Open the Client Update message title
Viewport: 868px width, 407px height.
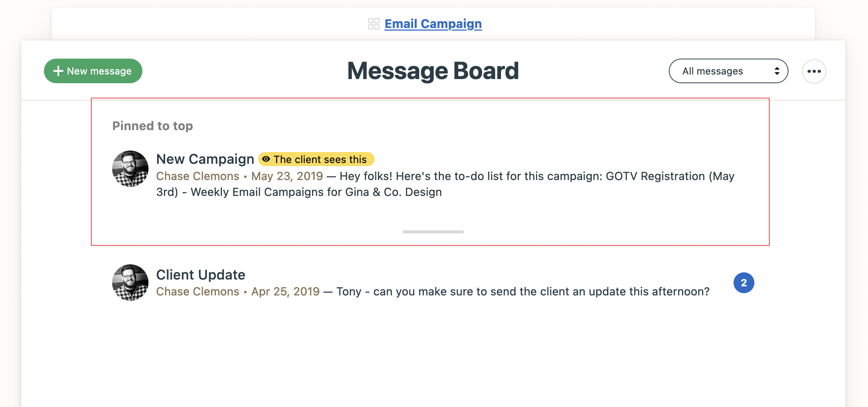[200, 275]
